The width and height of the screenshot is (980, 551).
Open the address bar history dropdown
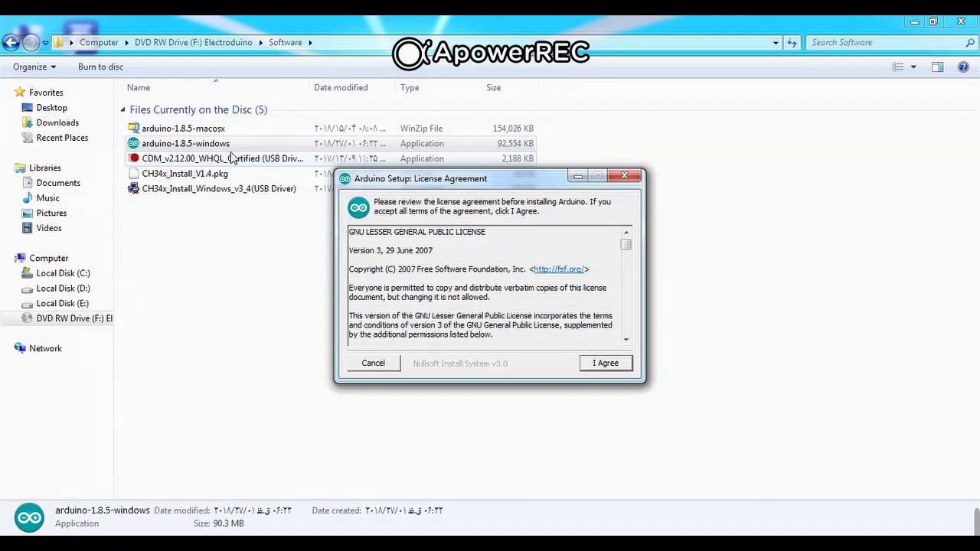(x=776, y=43)
